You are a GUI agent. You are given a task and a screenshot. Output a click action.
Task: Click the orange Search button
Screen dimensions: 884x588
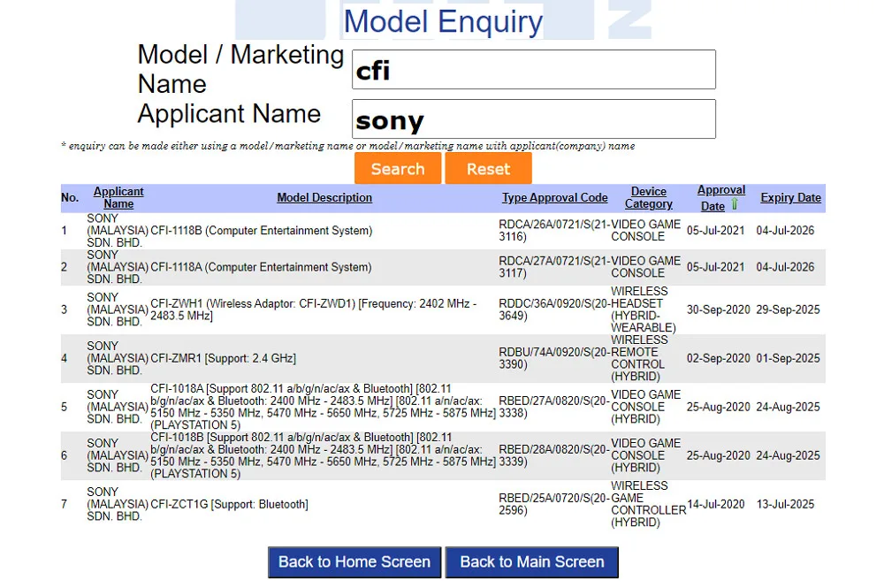398,169
